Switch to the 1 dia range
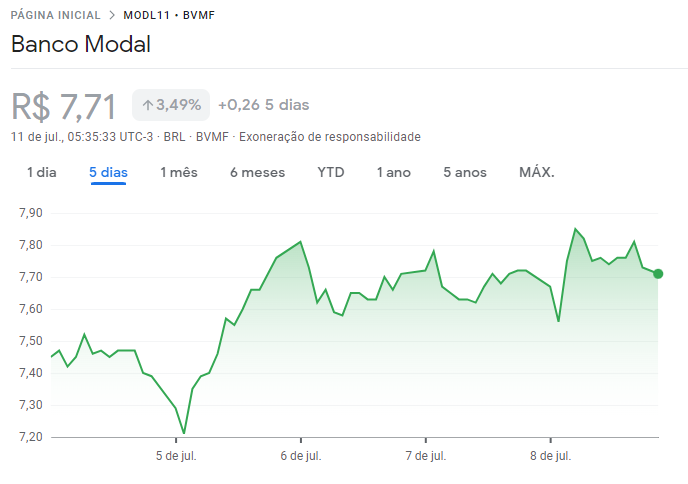 [x=42, y=172]
